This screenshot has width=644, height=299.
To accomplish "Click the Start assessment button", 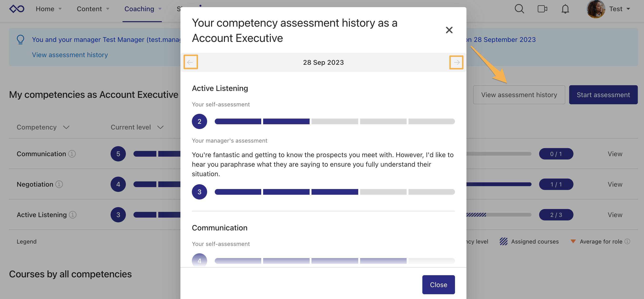I will pos(603,95).
